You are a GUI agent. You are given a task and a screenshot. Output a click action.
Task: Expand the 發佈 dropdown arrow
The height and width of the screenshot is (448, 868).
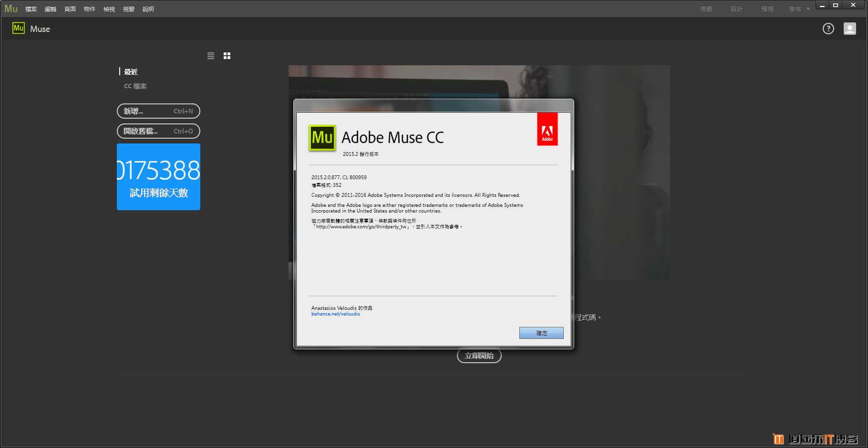pos(808,9)
